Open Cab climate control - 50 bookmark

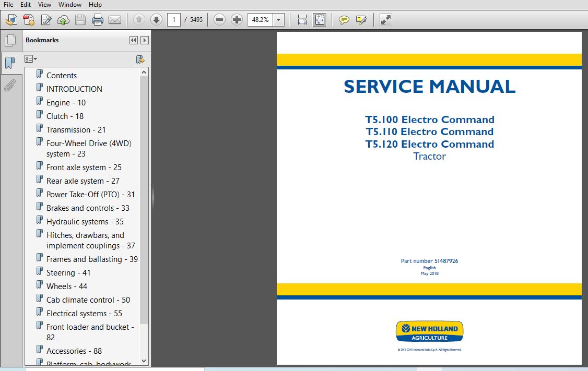pyautogui.click(x=88, y=300)
